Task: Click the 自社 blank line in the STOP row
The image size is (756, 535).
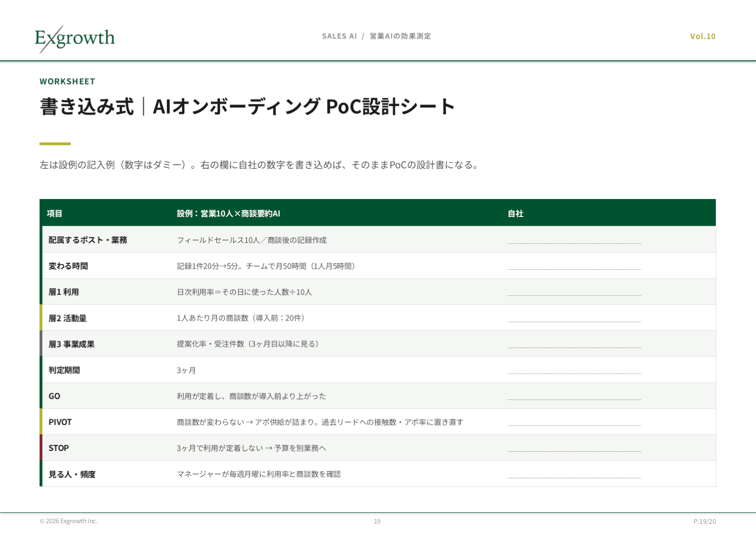Action: 574,451
